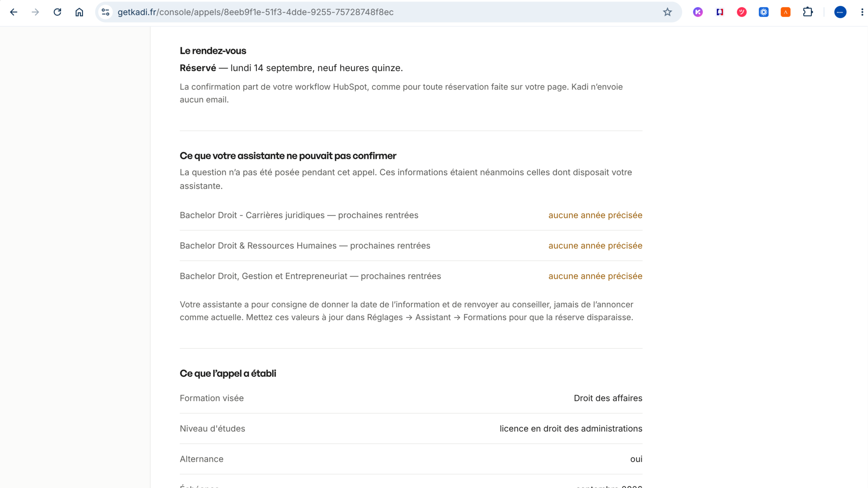Click the Bachelor Droit - Carrières juridiques row label

[x=299, y=215]
